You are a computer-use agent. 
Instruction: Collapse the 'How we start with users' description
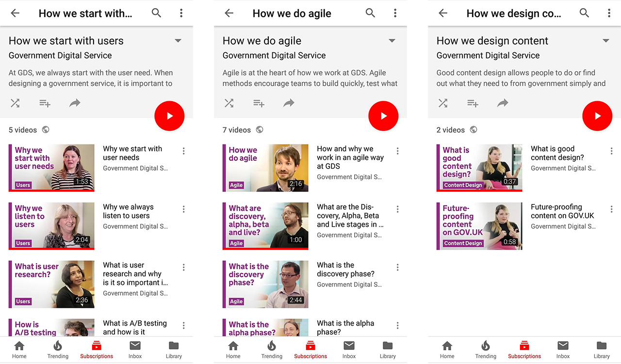tap(178, 41)
